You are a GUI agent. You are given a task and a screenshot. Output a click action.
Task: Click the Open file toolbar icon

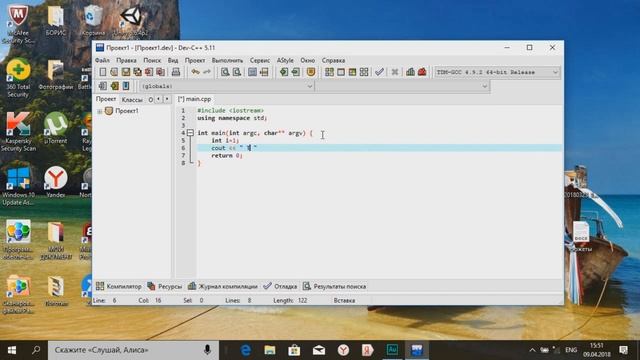(114, 72)
